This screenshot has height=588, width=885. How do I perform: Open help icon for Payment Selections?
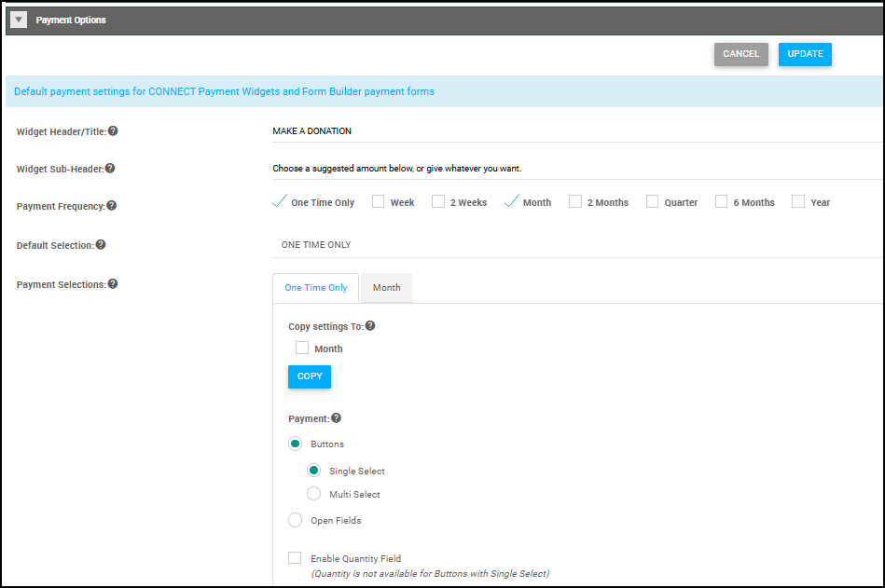coord(113,283)
